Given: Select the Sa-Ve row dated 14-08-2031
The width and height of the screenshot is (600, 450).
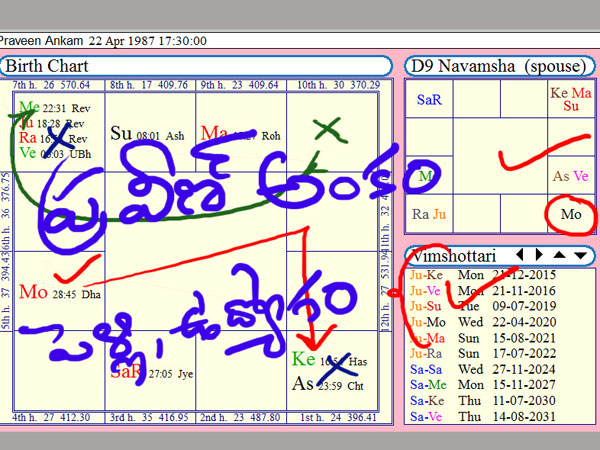Looking at the screenshot, I should (500, 417).
